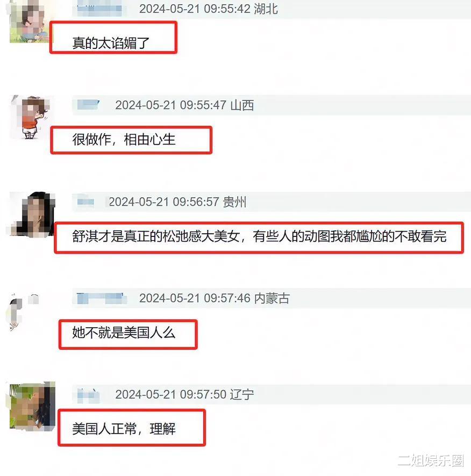
Task: Click the timestamp 2024-05-21 09:55:47 山西
Action: pos(184,105)
